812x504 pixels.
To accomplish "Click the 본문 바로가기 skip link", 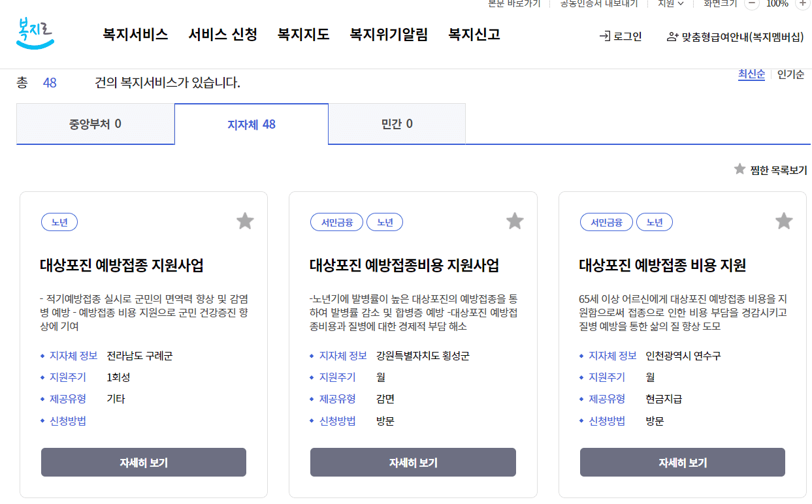I will pos(513,3).
